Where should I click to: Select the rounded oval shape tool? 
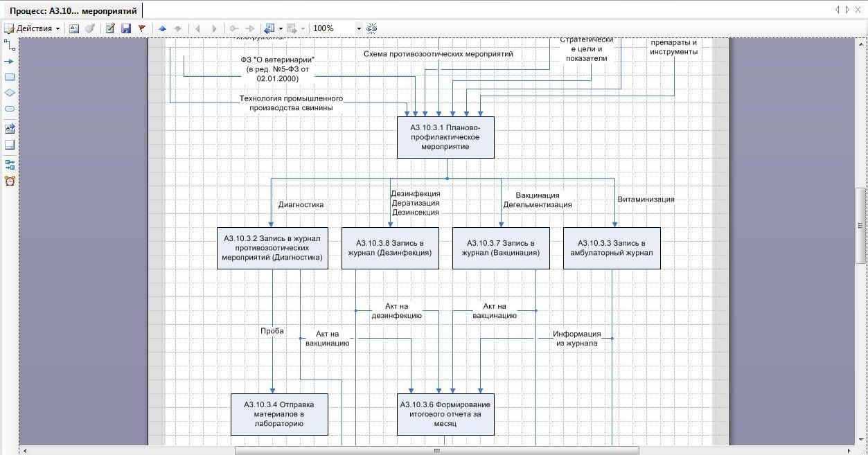tap(10, 109)
